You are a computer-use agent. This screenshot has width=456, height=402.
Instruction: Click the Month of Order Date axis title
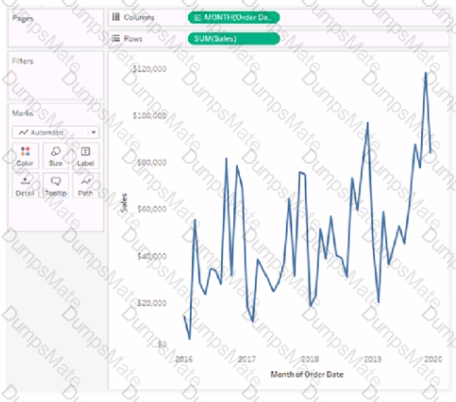tap(307, 374)
